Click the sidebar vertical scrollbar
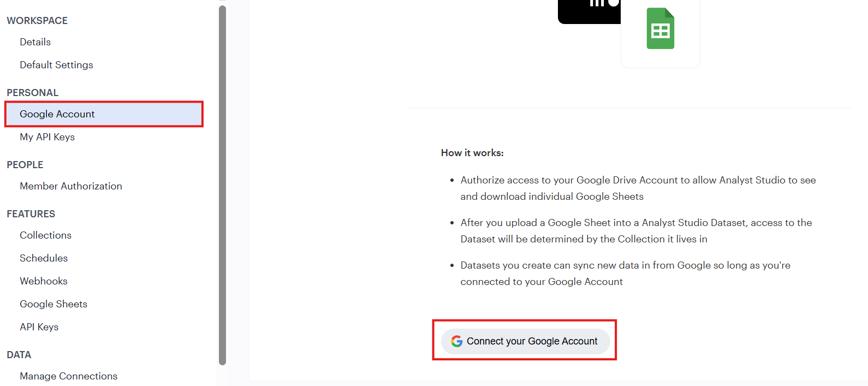This screenshot has width=868, height=386. click(222, 185)
